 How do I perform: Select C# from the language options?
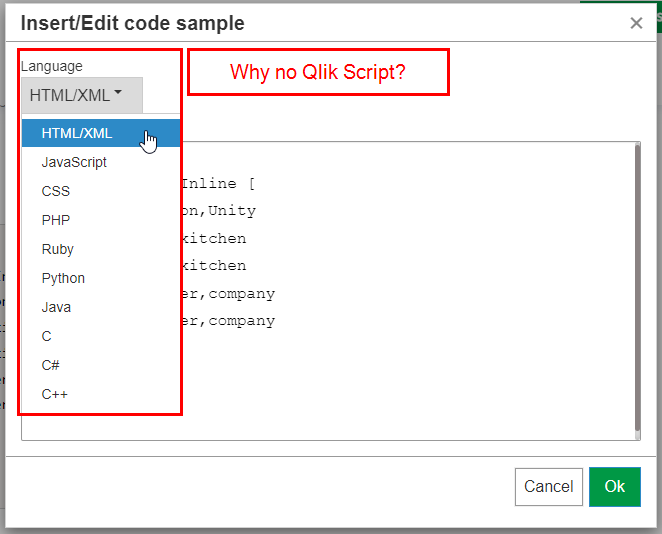coord(50,365)
